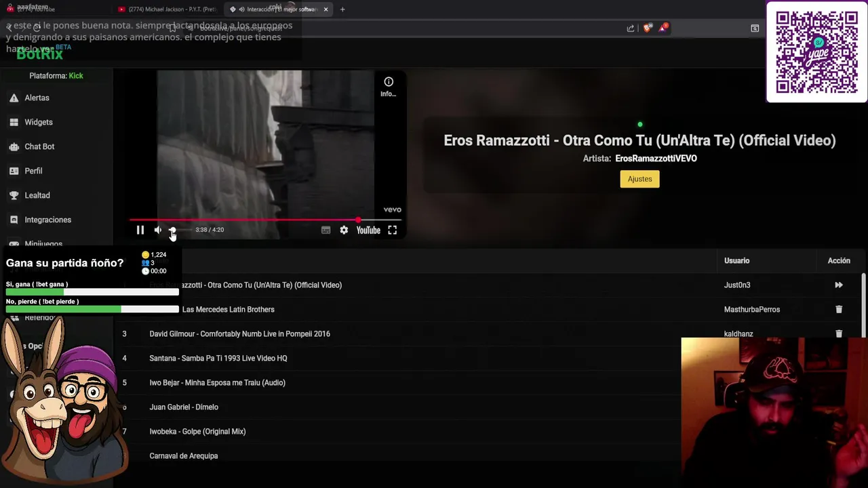Click the Acción column header

click(839, 261)
